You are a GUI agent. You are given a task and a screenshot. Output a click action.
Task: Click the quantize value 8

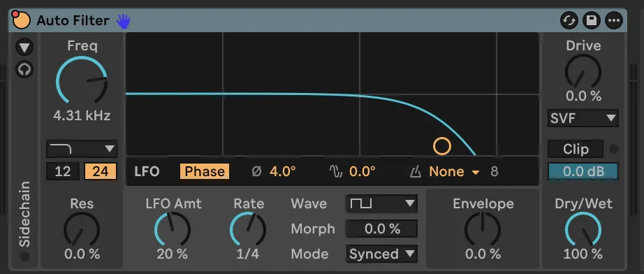coord(494,171)
